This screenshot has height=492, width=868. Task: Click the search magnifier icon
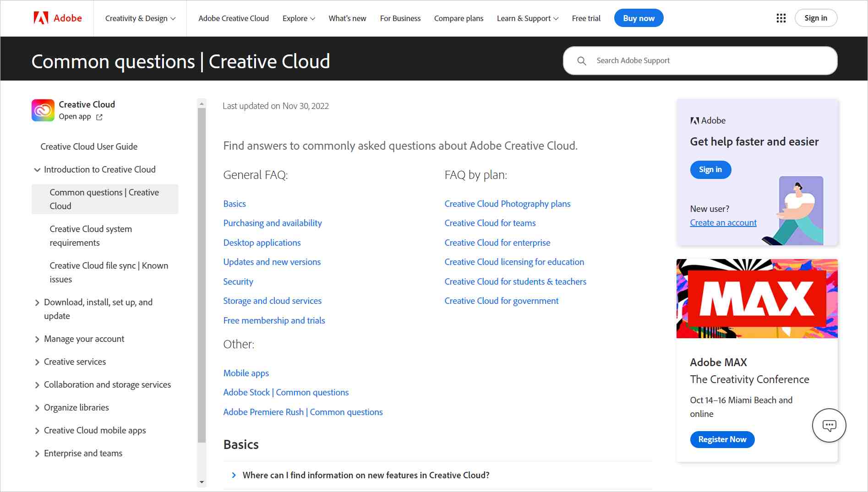[x=582, y=61]
